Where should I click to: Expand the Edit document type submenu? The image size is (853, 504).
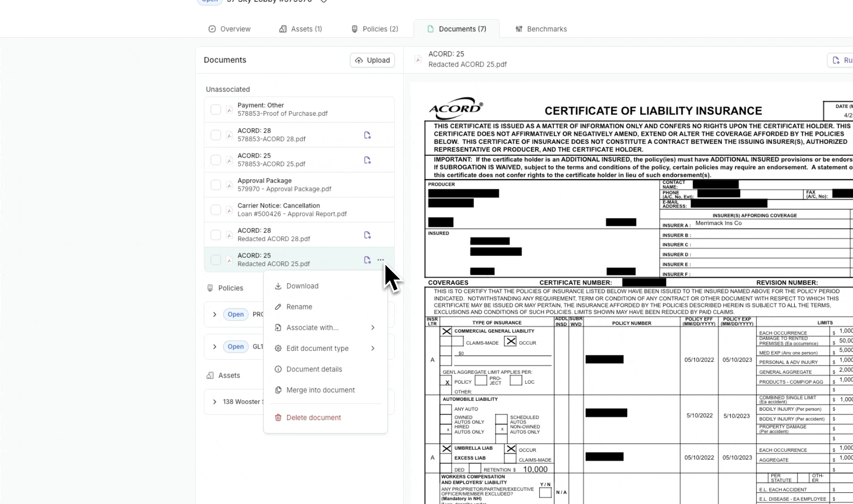coord(373,349)
